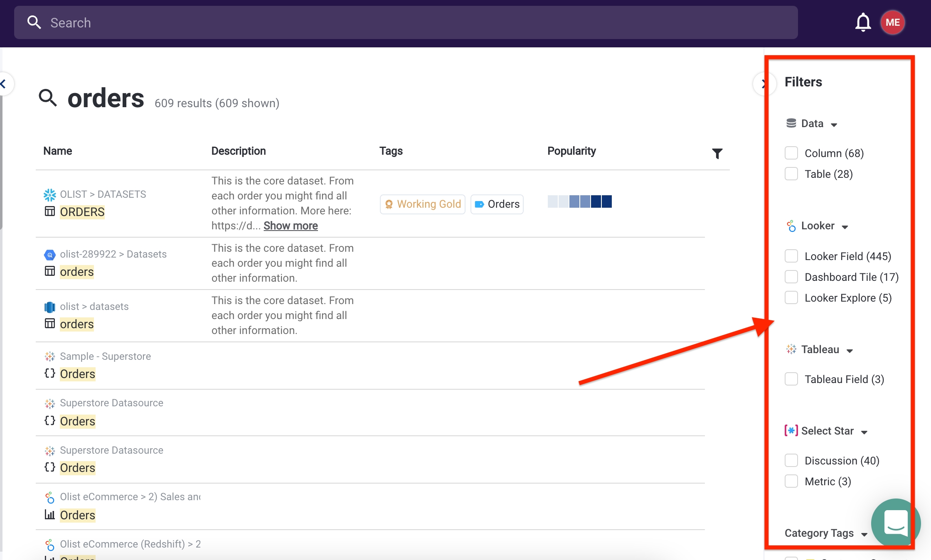Click the table icon next to ORDERS

click(x=49, y=211)
